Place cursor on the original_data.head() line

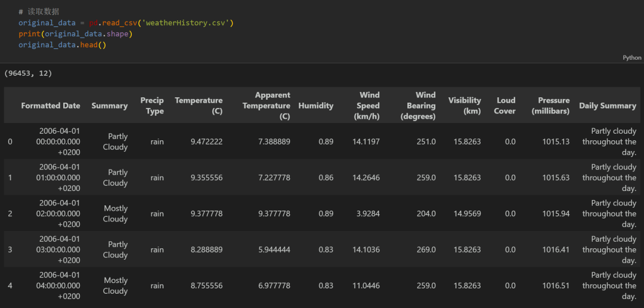(62, 45)
